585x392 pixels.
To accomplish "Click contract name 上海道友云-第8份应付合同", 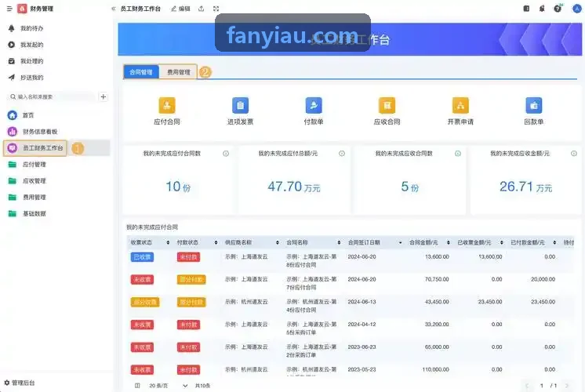I will click(311, 261).
